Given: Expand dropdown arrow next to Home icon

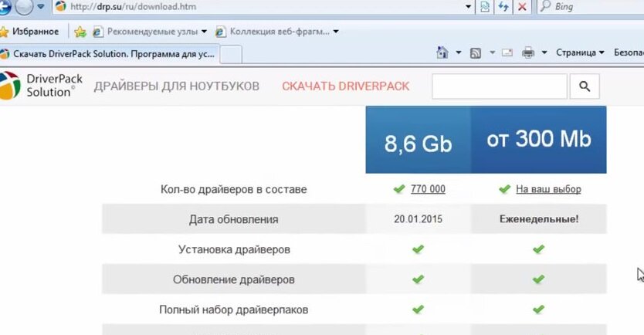Looking at the screenshot, I should click(x=459, y=52).
